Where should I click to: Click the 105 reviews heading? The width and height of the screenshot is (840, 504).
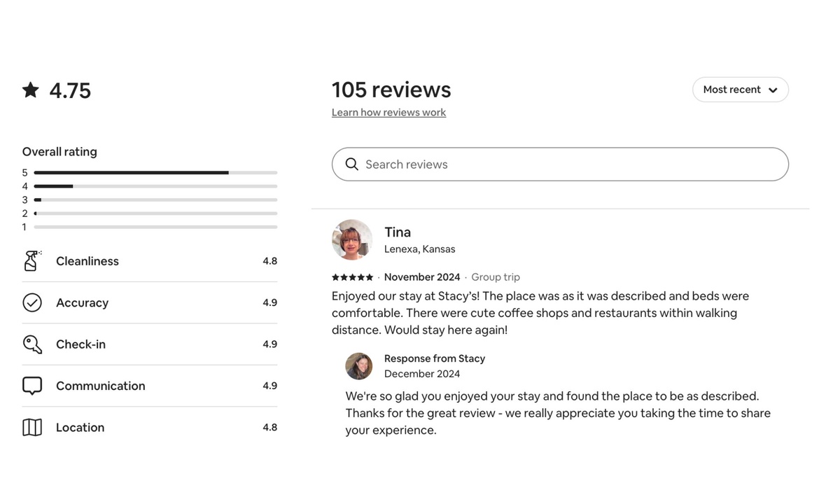[391, 90]
